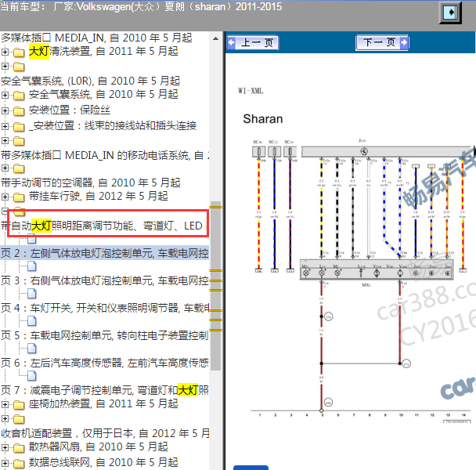Select 数据总线联网, 自 2010 年 5 月起
Screen dimensions: 476x470
pyautogui.click(x=103, y=463)
